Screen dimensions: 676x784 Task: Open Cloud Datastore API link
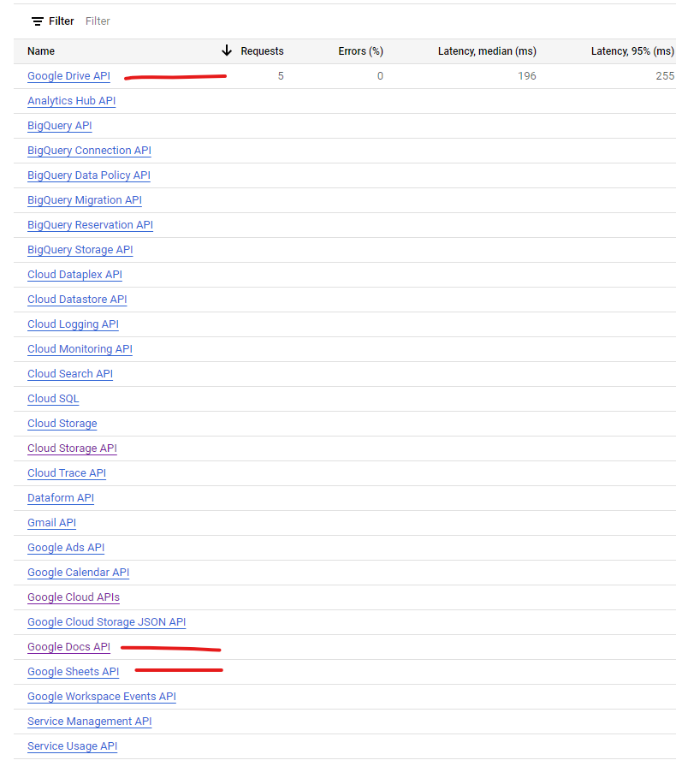77,300
